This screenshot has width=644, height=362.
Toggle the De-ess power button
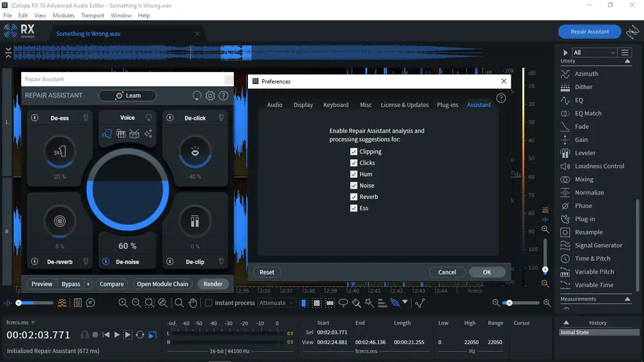click(x=35, y=118)
